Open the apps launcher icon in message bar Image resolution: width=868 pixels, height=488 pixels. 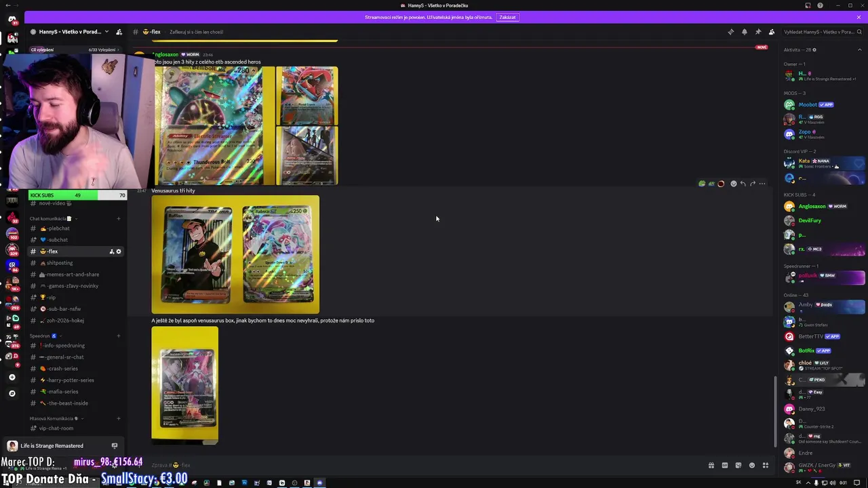[x=766, y=466]
